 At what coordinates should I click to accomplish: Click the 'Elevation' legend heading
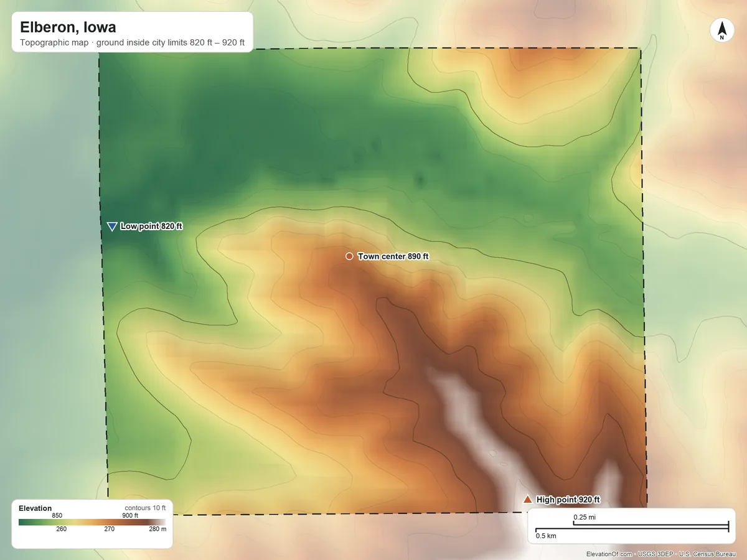(x=35, y=508)
